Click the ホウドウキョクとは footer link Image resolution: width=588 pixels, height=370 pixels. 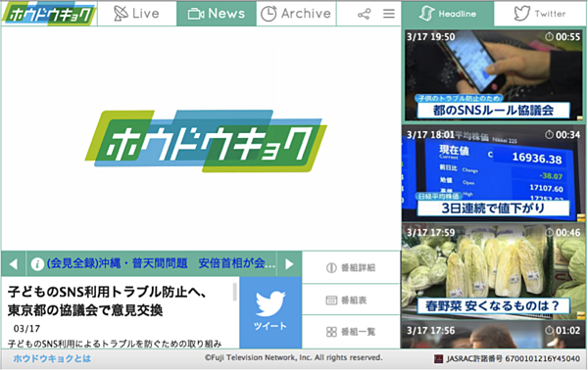[x=52, y=359]
